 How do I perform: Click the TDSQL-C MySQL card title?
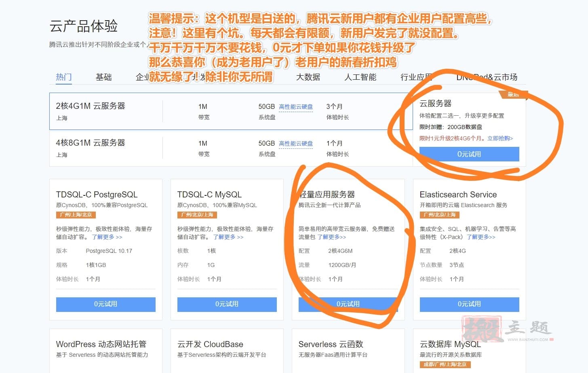(209, 195)
